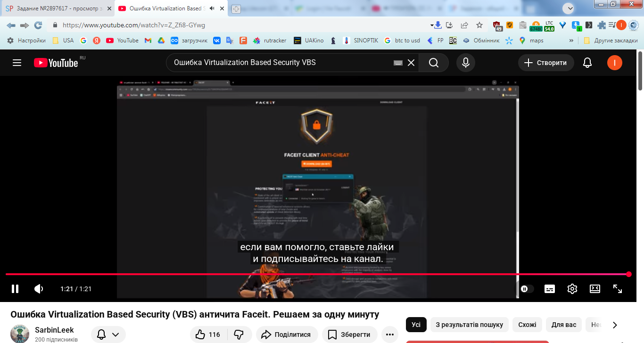Open the Другие закладки folder
644x343 pixels.
(x=611, y=41)
